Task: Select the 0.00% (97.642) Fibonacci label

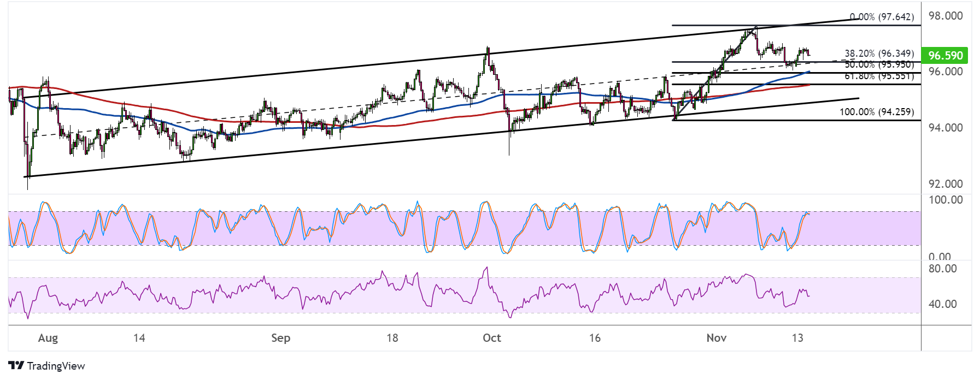Action: click(x=882, y=17)
